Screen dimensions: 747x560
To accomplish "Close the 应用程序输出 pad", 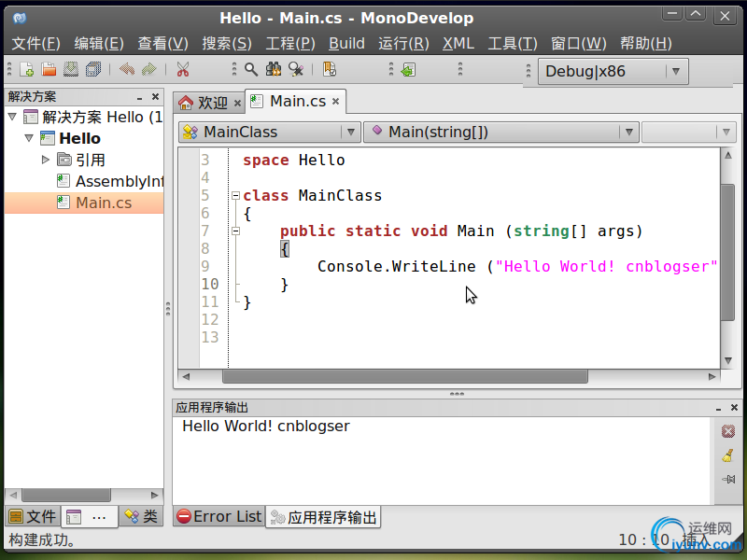I will 734,408.
